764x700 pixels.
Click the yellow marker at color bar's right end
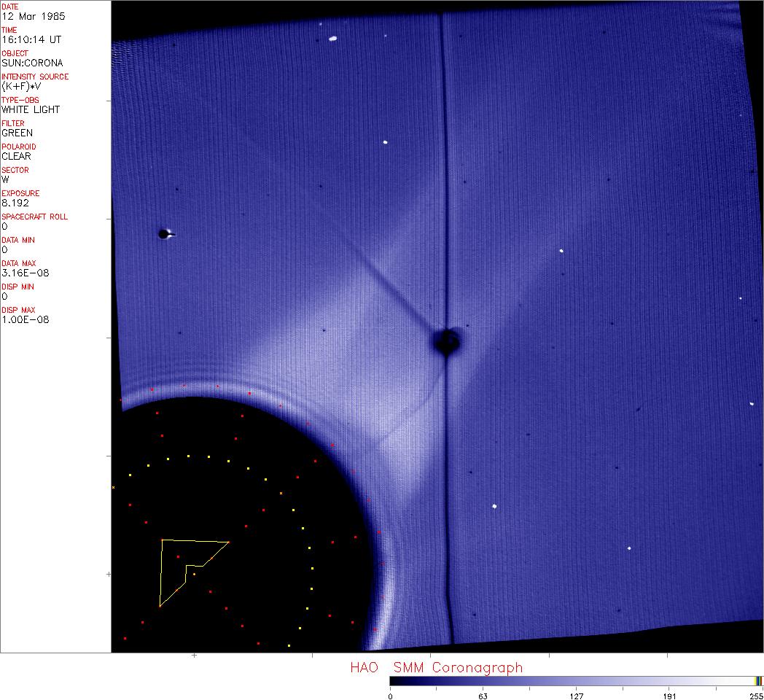tap(758, 681)
